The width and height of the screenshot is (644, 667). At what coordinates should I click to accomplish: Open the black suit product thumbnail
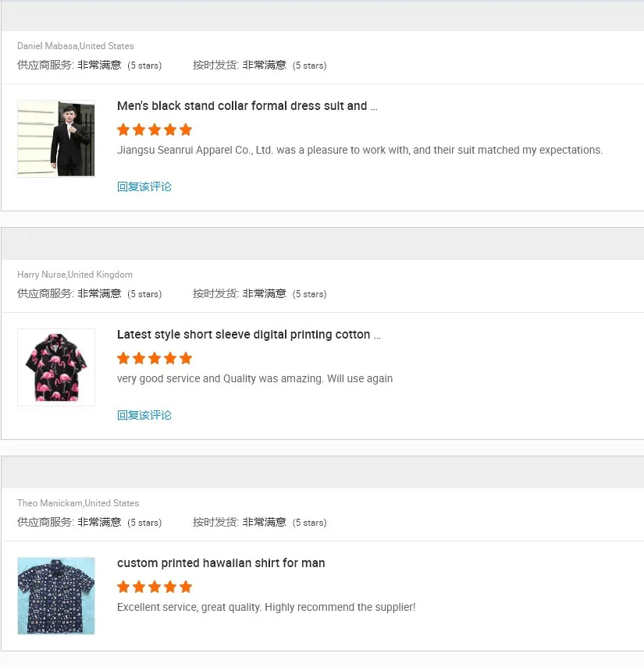[56, 139]
